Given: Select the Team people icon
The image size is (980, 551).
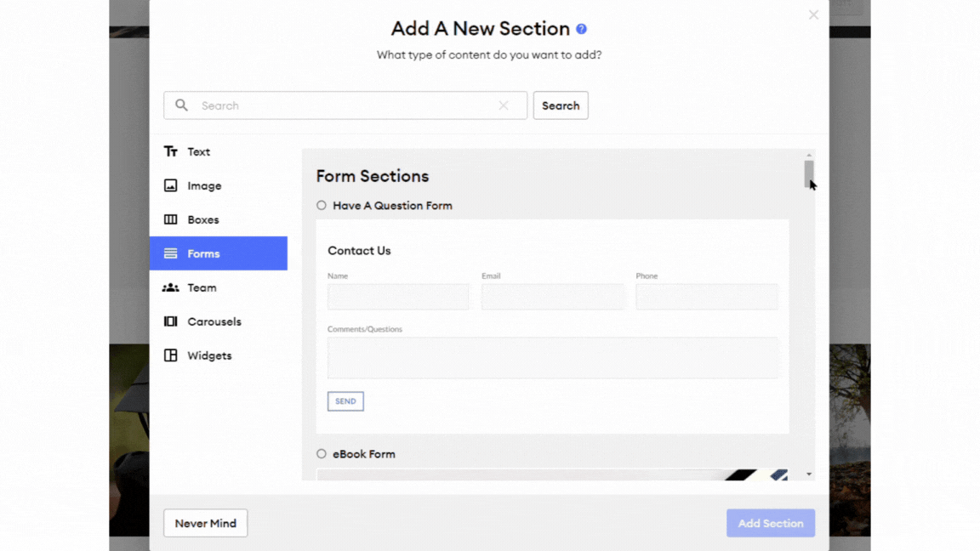Looking at the screenshot, I should point(172,287).
